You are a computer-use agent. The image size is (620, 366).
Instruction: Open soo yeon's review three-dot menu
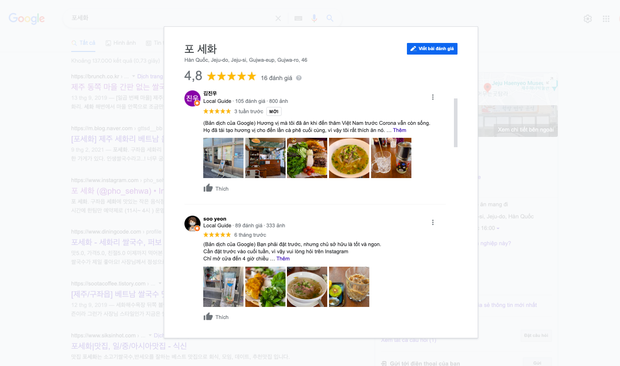[x=433, y=223]
